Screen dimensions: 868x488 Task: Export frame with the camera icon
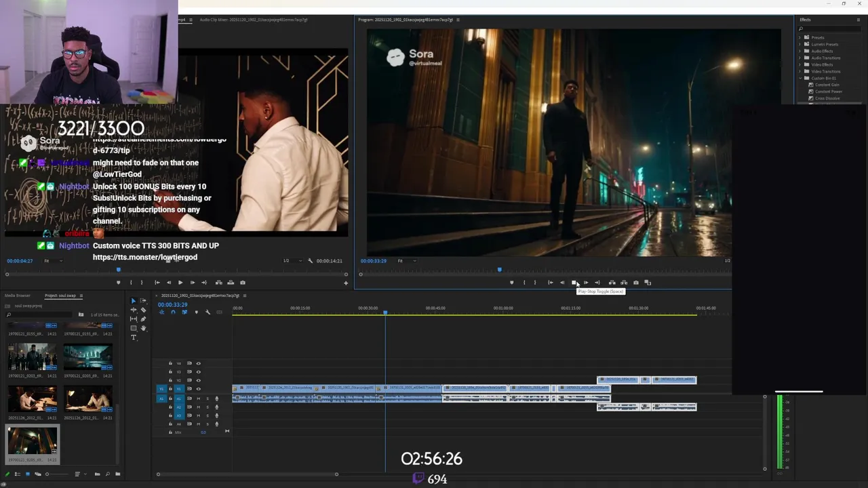coord(636,283)
